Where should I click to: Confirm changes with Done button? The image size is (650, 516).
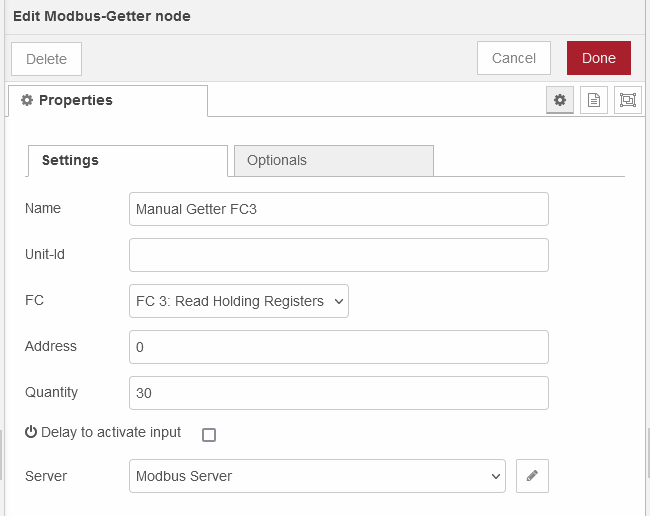coord(599,58)
